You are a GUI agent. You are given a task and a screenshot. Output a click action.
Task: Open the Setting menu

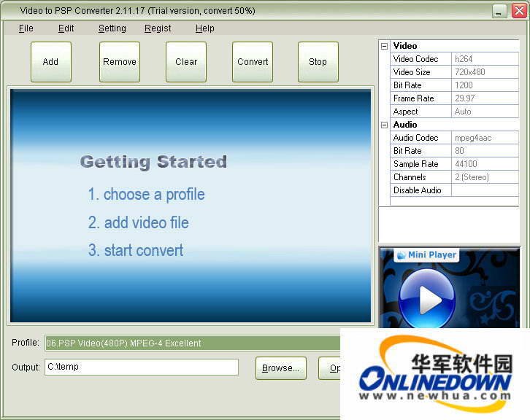[112, 28]
